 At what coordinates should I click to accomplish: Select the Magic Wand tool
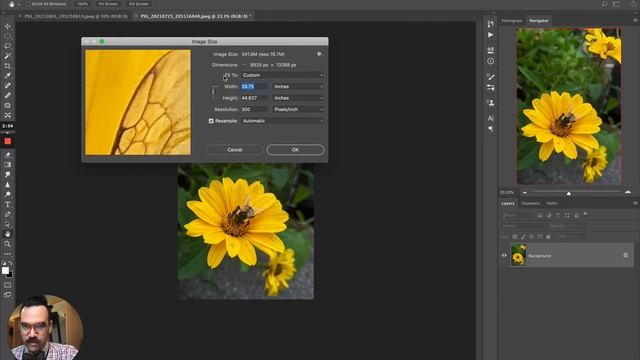[x=7, y=56]
